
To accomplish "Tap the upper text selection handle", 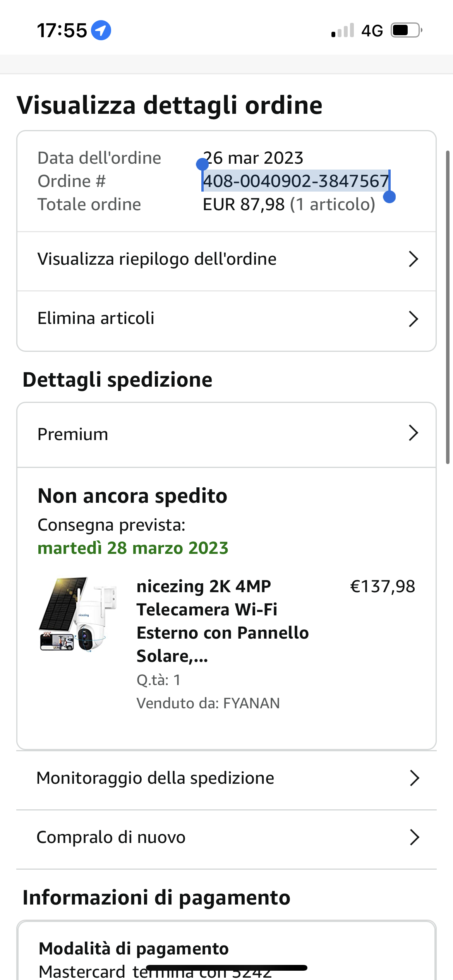I will pyautogui.click(x=202, y=164).
